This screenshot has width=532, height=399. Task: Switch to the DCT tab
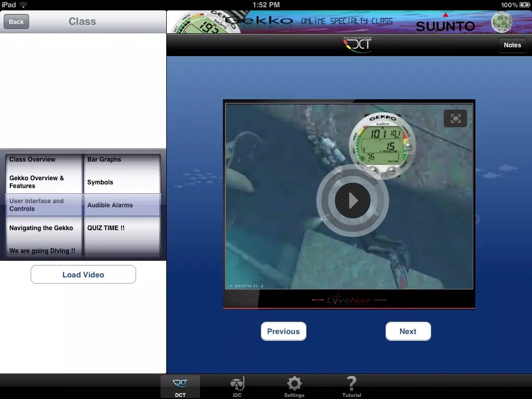pyautogui.click(x=180, y=387)
